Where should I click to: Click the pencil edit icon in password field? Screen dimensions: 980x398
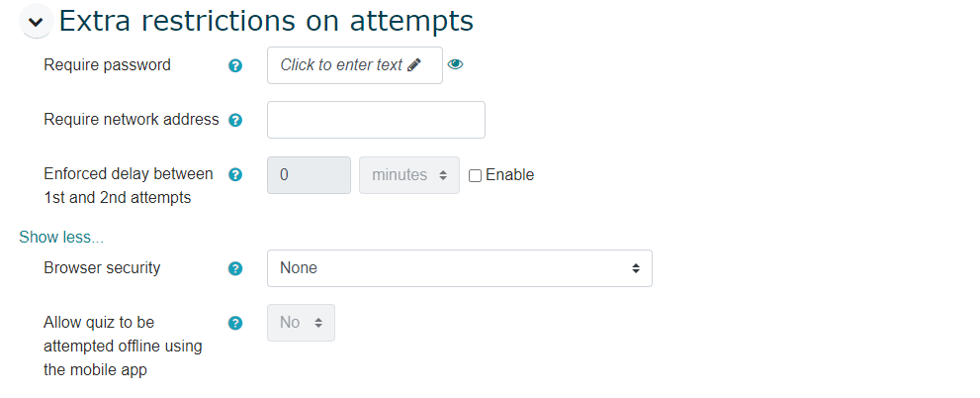414,65
